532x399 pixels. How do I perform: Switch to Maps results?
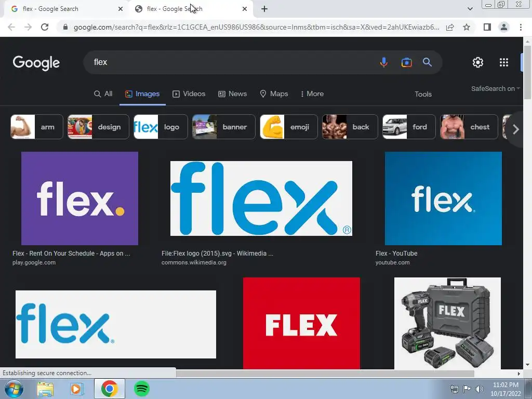[274, 94]
